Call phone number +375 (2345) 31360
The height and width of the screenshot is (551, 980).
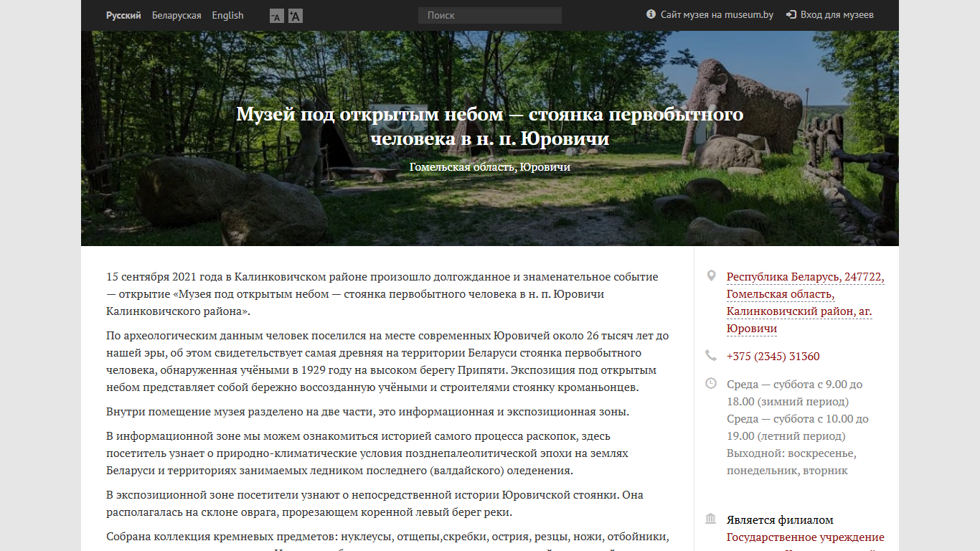point(773,357)
